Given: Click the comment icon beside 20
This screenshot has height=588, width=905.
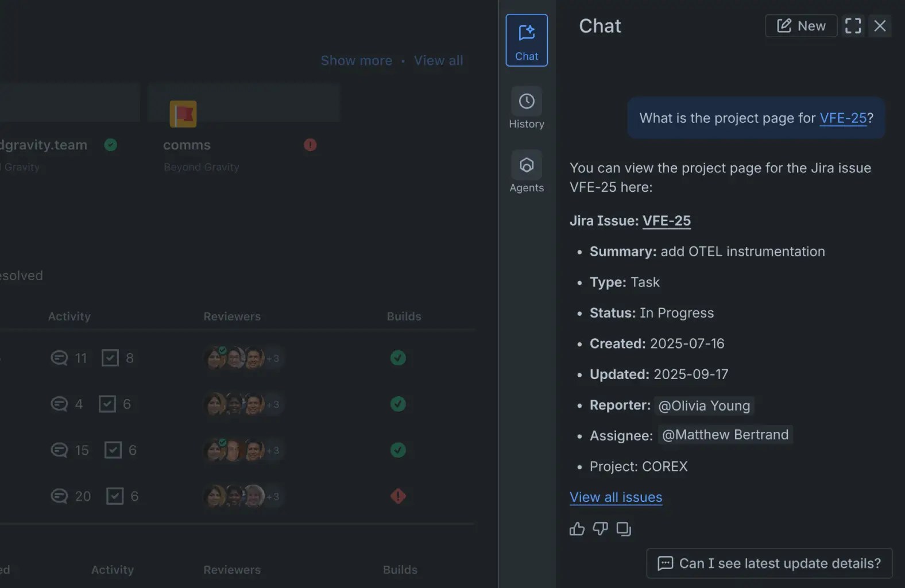Looking at the screenshot, I should point(59,496).
